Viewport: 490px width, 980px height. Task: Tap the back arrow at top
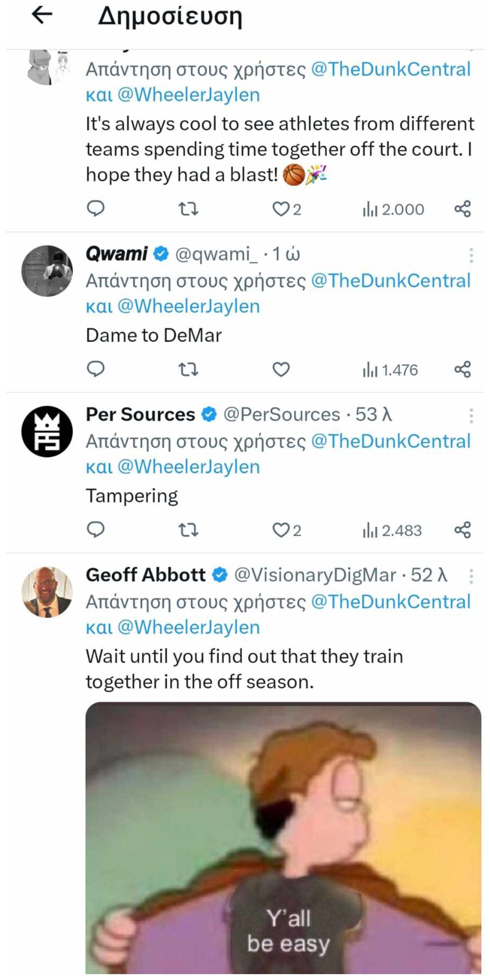coord(42,16)
